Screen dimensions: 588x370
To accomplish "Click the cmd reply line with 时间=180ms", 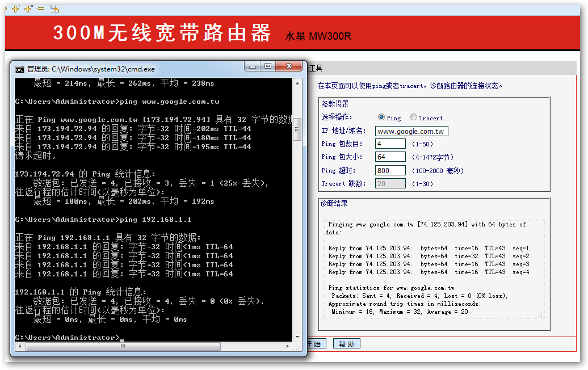I will pyautogui.click(x=133, y=138).
